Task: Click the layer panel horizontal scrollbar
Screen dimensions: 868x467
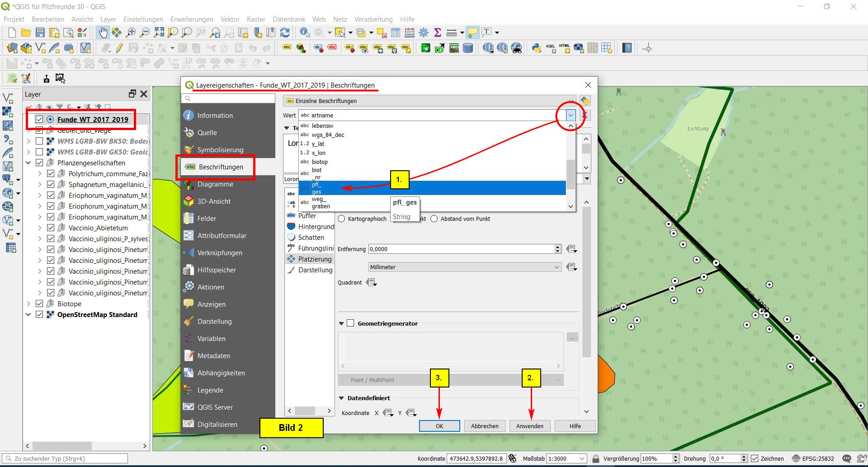Action: pos(62,446)
